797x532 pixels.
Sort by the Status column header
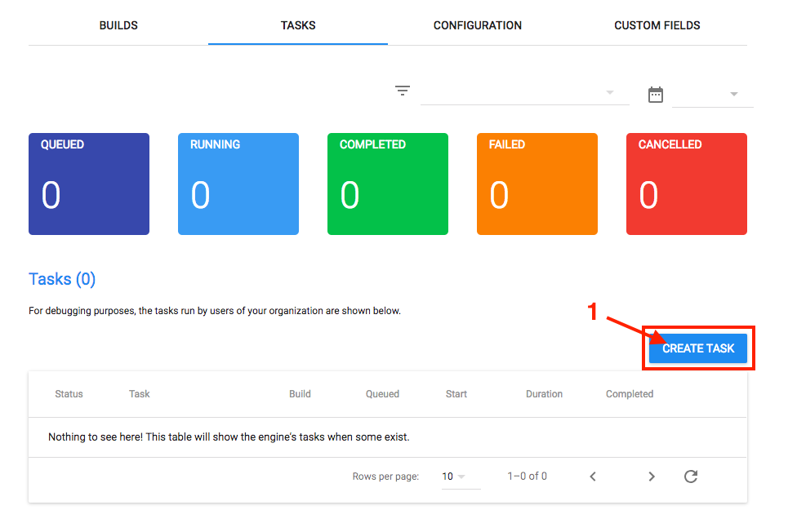pos(69,394)
